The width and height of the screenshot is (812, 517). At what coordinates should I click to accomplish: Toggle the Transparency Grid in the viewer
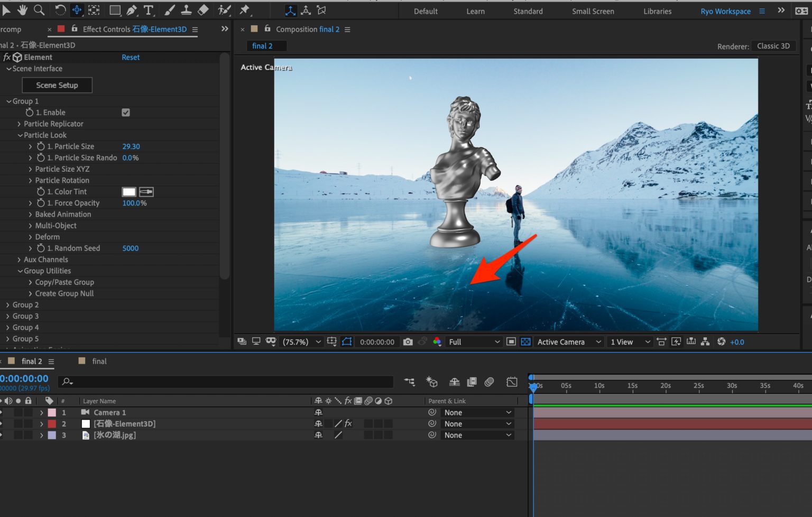pos(525,341)
